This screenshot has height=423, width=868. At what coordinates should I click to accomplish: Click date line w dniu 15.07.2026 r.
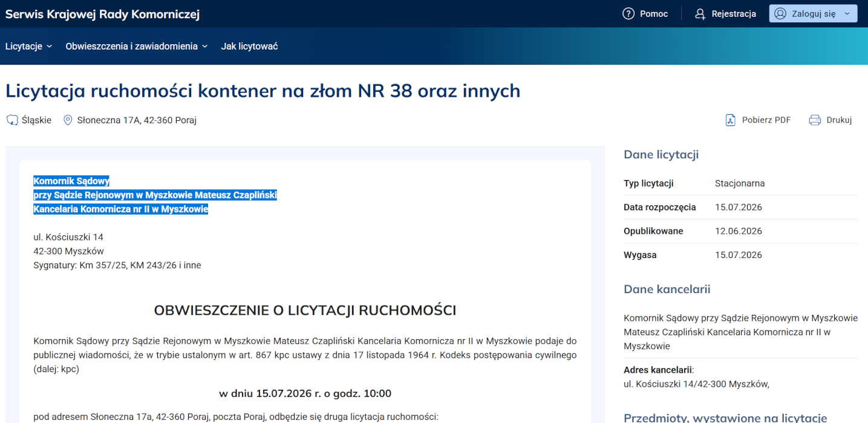point(305,394)
